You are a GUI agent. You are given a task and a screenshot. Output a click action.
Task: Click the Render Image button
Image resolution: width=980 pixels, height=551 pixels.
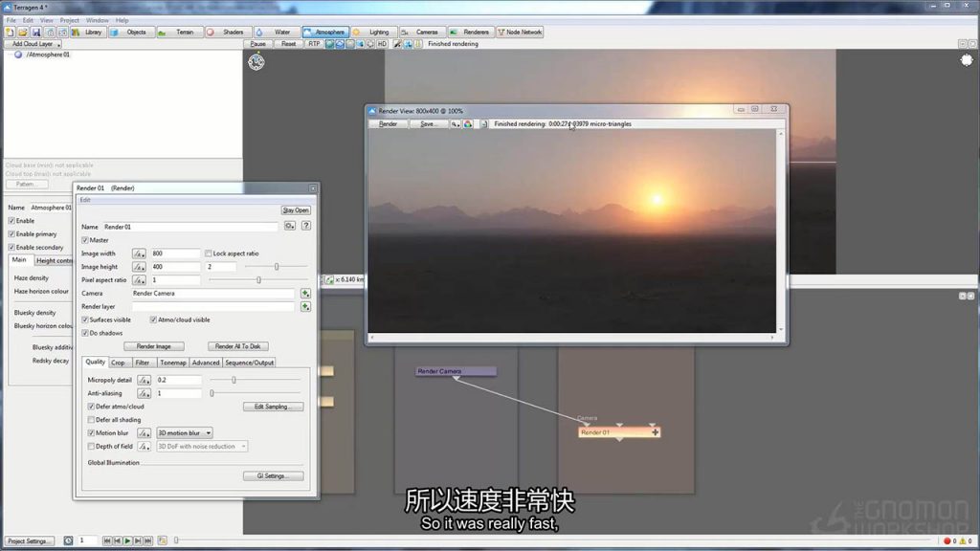pos(154,346)
